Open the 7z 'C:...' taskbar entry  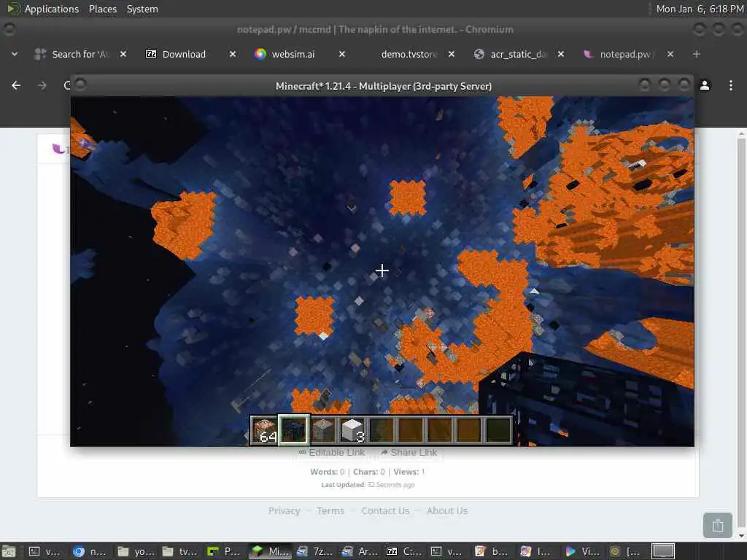(403, 551)
